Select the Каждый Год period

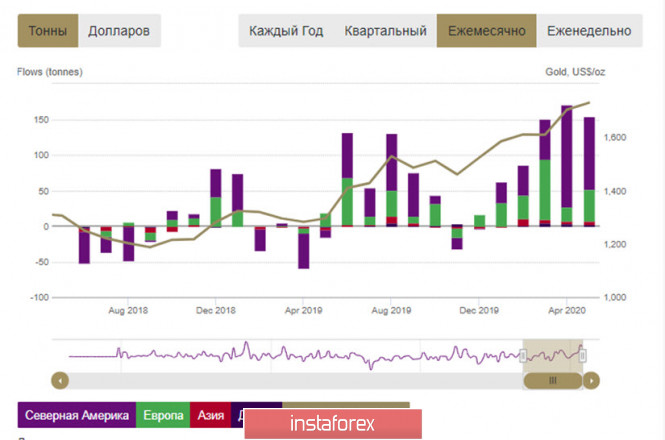click(286, 31)
